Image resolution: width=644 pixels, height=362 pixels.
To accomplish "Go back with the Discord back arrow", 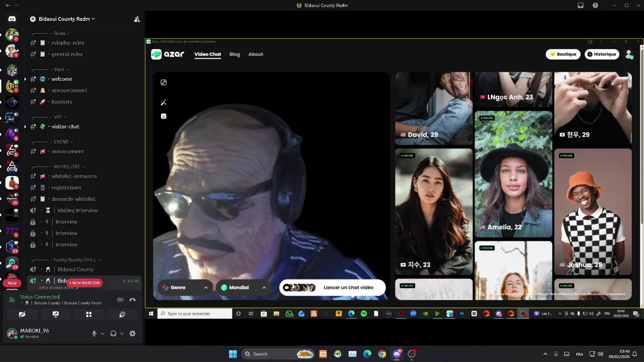I will 8,6.
